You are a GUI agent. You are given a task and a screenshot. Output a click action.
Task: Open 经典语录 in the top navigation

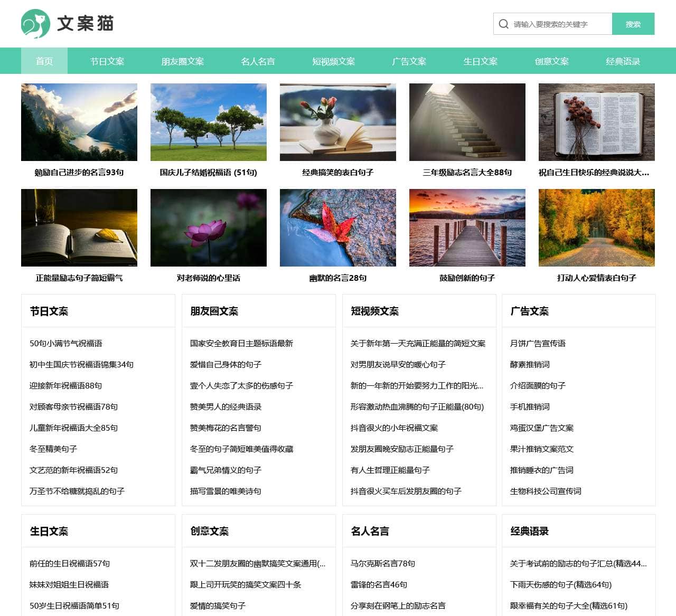(x=623, y=61)
